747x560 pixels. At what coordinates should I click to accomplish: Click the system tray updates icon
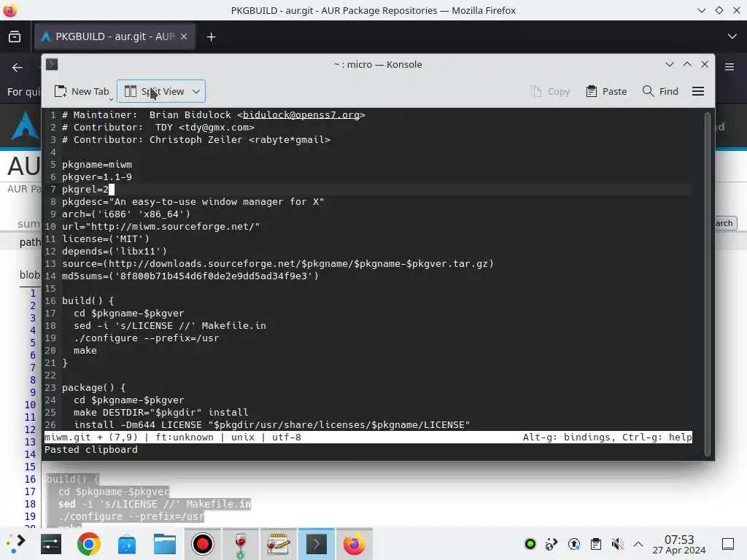tap(574, 544)
